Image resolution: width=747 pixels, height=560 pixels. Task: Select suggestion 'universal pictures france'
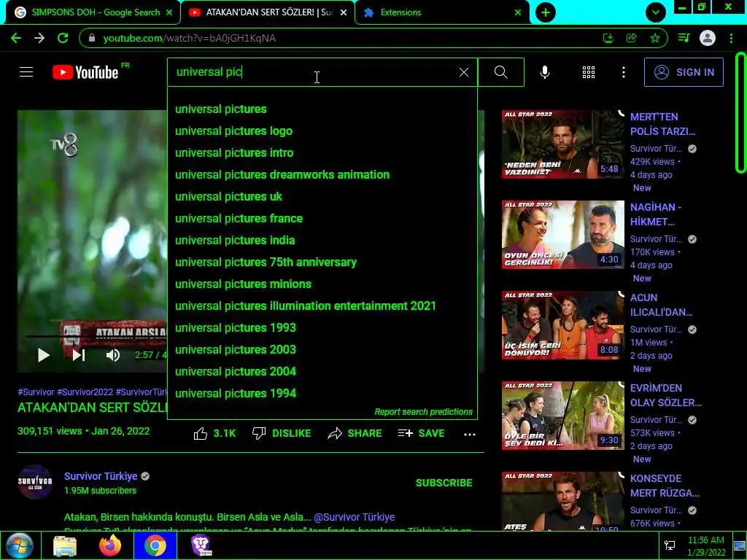(x=322, y=219)
